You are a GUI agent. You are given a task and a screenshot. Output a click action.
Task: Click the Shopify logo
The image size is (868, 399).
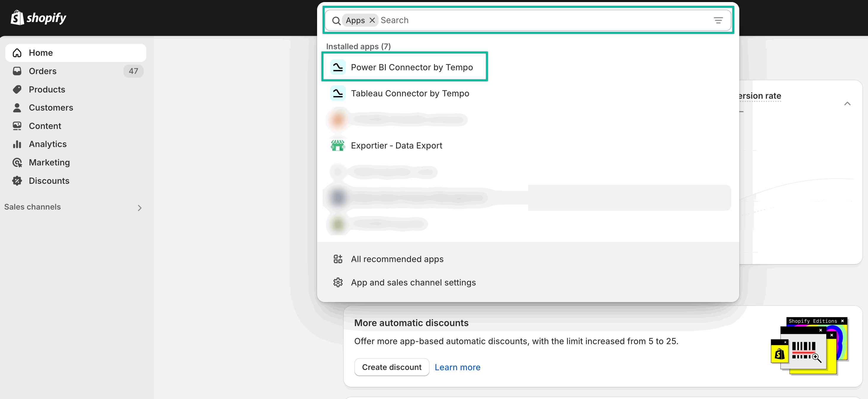click(38, 17)
